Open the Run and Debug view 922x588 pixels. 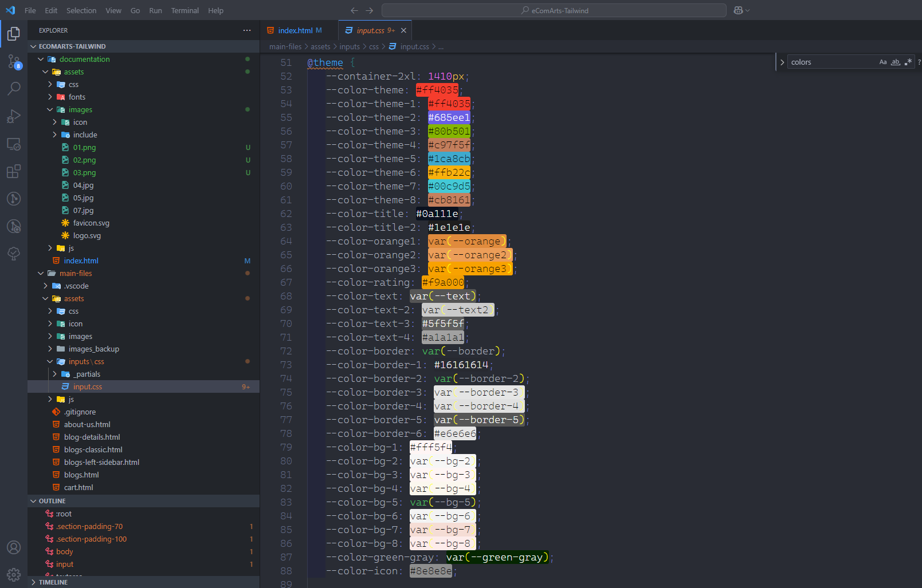[x=14, y=116]
